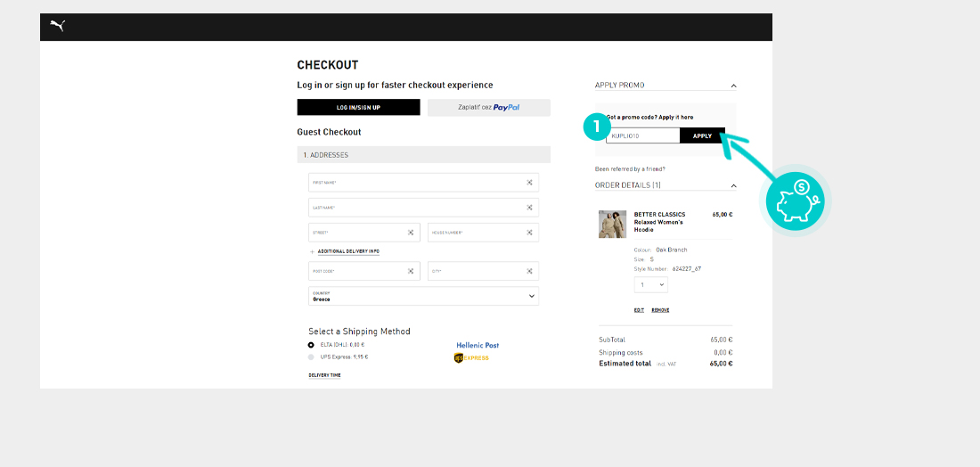Collapse the Apply Promo section

(x=733, y=86)
